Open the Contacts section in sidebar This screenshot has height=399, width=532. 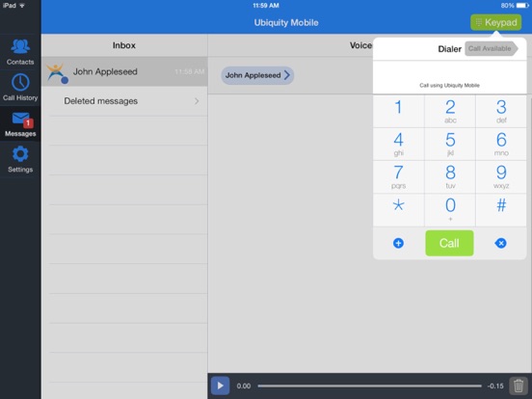pos(20,52)
